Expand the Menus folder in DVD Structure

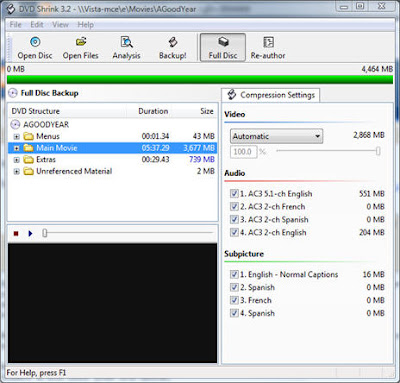pyautogui.click(x=17, y=136)
